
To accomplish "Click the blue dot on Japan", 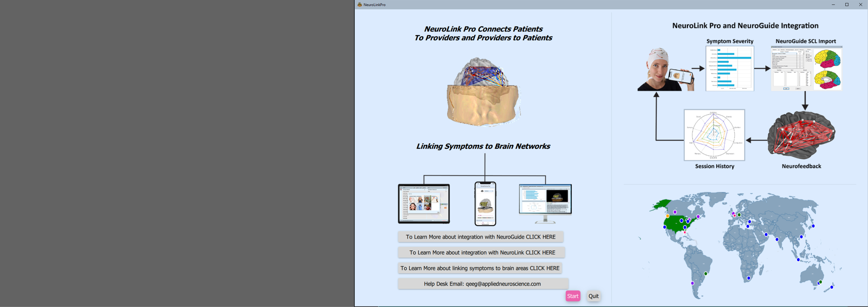I will coord(813,226).
